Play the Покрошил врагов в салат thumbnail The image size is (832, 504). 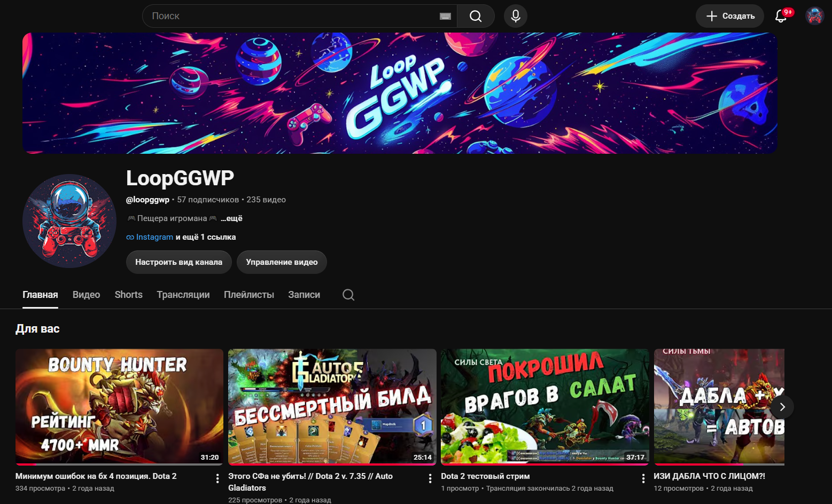tap(545, 407)
